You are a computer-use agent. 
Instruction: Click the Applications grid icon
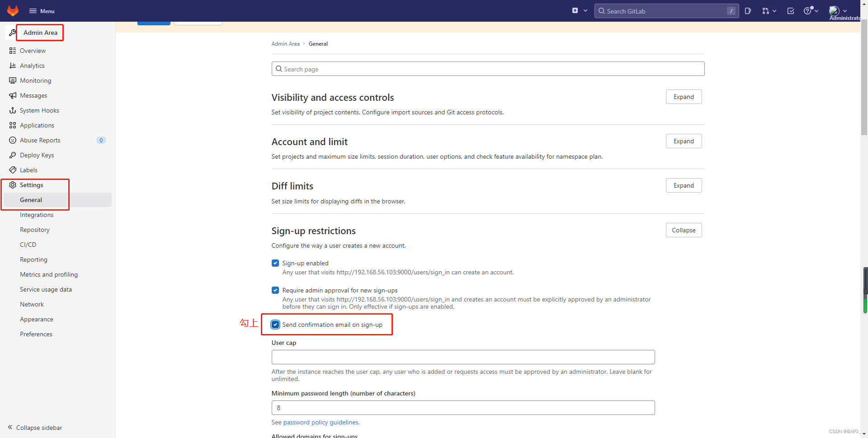click(x=13, y=125)
